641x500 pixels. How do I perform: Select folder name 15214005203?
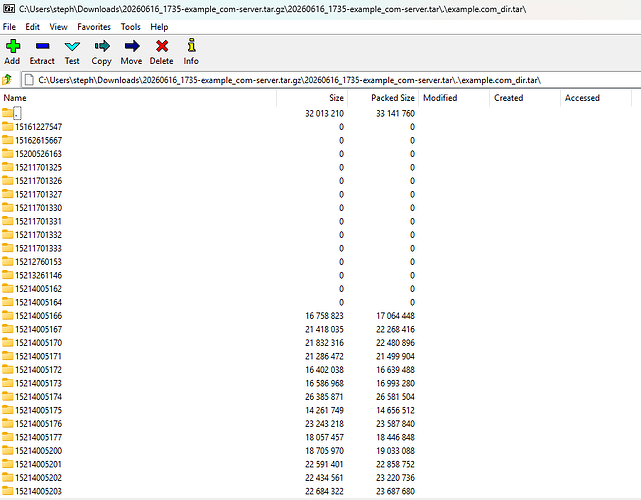[x=38, y=491]
